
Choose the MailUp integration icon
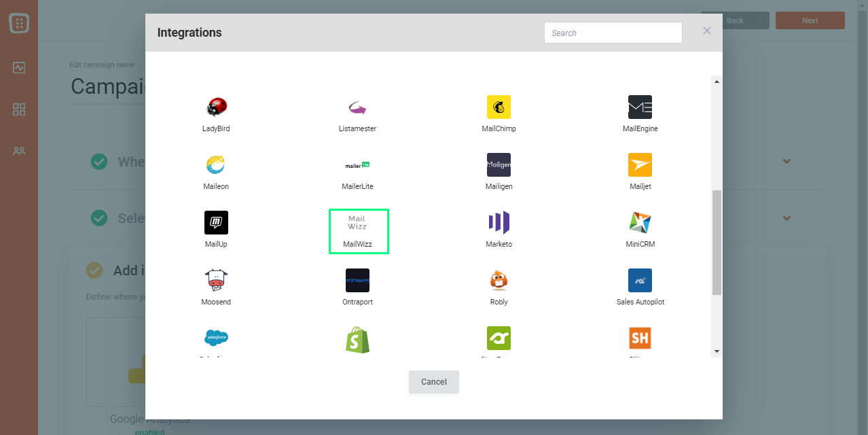(x=216, y=222)
